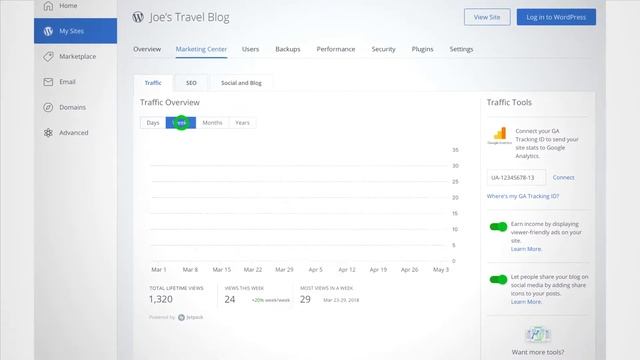Viewport: 640px width, 360px height.
Task: Click the Advanced atom icon
Action: [x=48, y=133]
